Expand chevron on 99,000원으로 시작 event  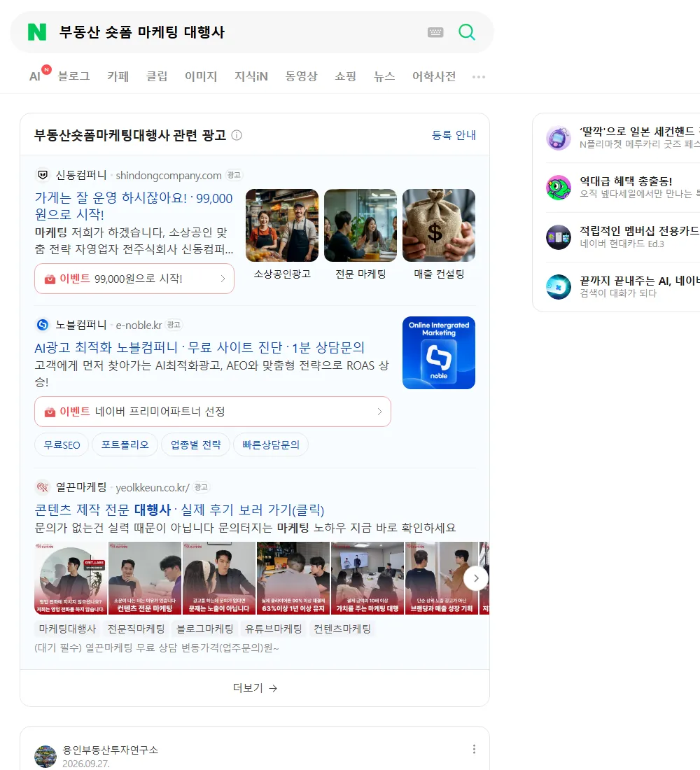pos(223,279)
